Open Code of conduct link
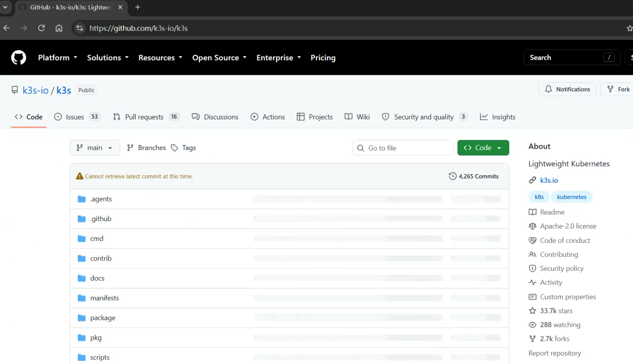The height and width of the screenshot is (364, 633). pos(565,240)
